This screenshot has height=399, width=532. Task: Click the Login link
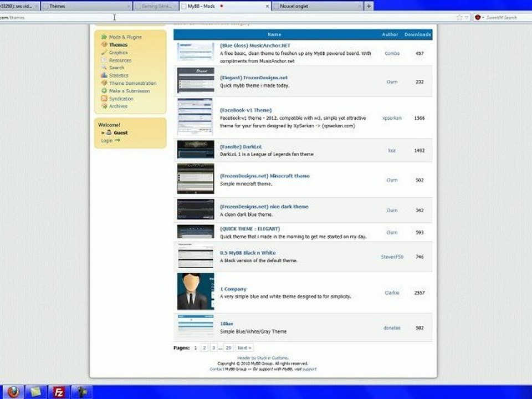point(106,140)
